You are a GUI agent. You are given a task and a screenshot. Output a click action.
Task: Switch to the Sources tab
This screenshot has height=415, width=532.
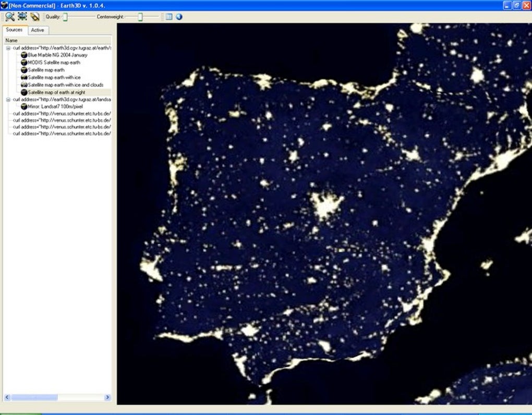[14, 30]
